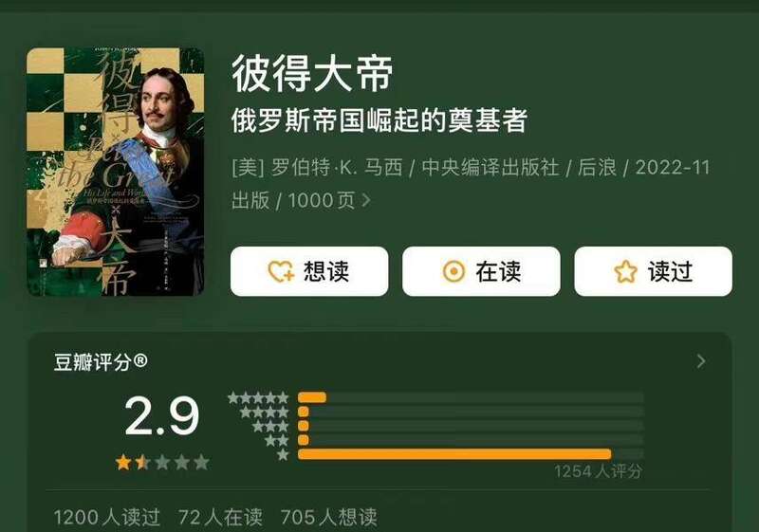Open the 彼得大帝 book cover image

click(115, 172)
